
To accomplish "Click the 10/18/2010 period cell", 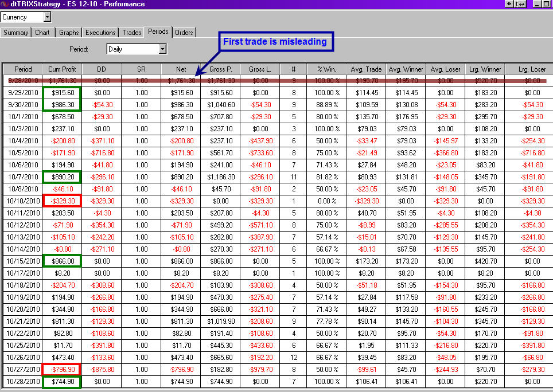I will pyautogui.click(x=23, y=285).
